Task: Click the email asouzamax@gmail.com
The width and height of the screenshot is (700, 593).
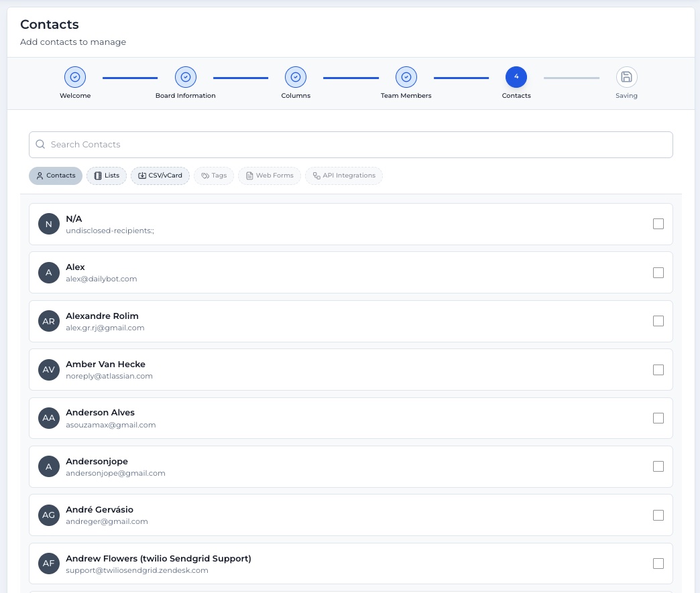Action: pos(111,425)
